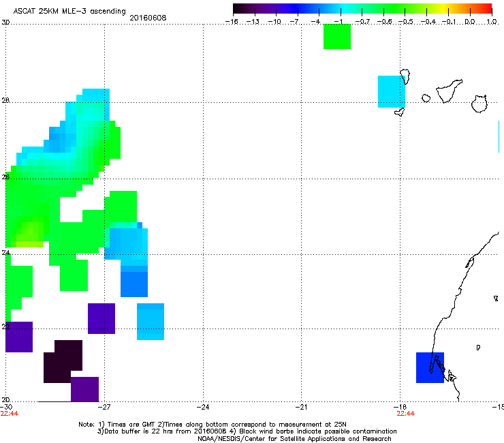Click the cyan data block beside La Palma

pos(392,92)
